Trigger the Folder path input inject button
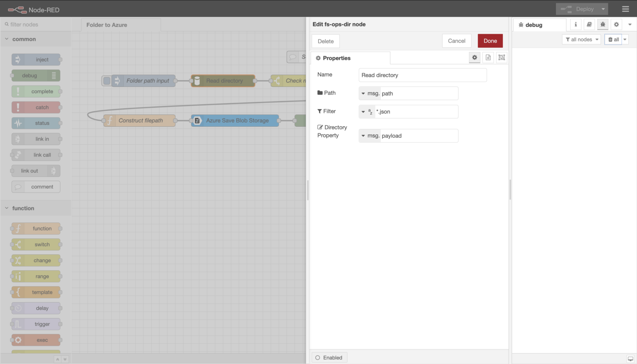 pyautogui.click(x=106, y=81)
